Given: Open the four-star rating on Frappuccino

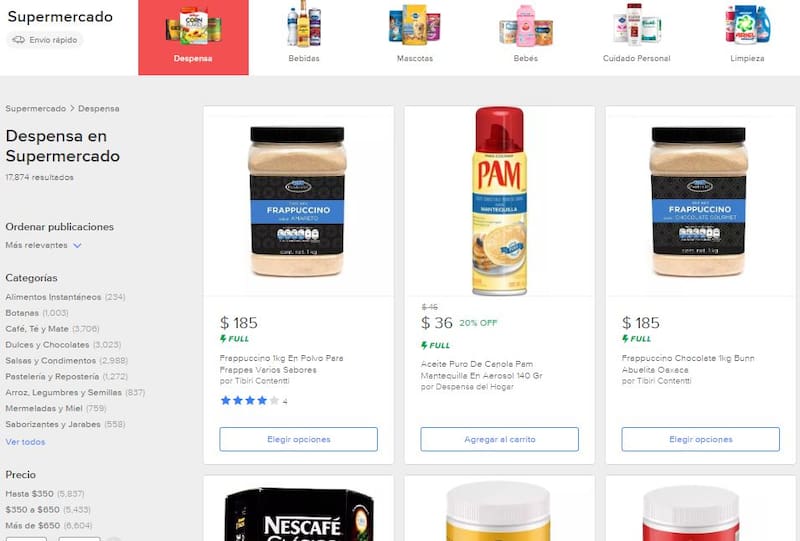Looking at the screenshot, I should tap(254, 401).
